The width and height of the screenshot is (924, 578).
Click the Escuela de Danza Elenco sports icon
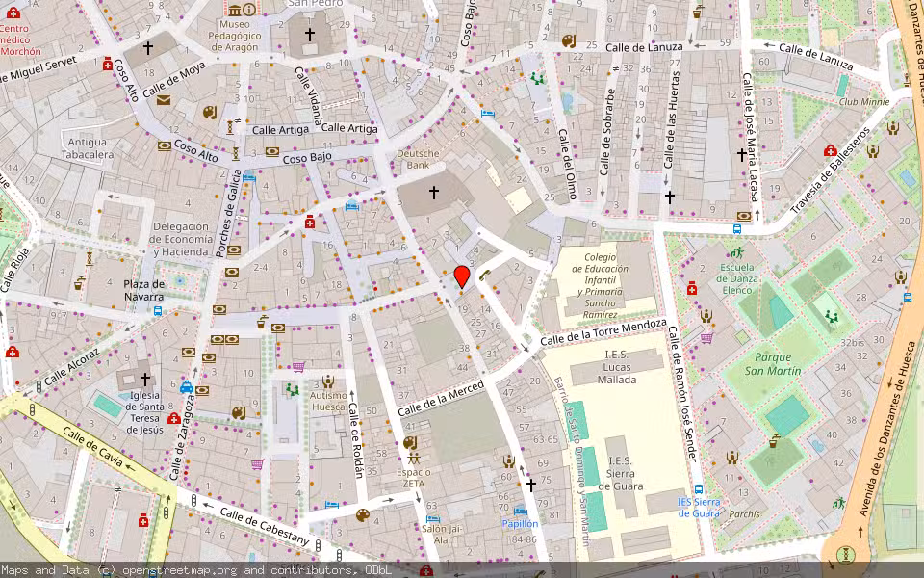click(x=736, y=253)
